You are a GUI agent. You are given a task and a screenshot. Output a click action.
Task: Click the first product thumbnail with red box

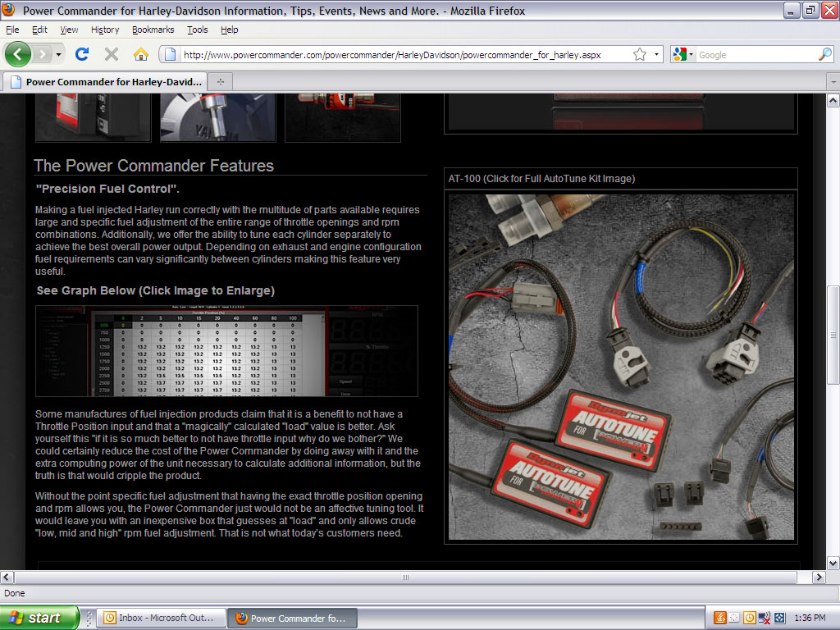pyautogui.click(x=94, y=117)
